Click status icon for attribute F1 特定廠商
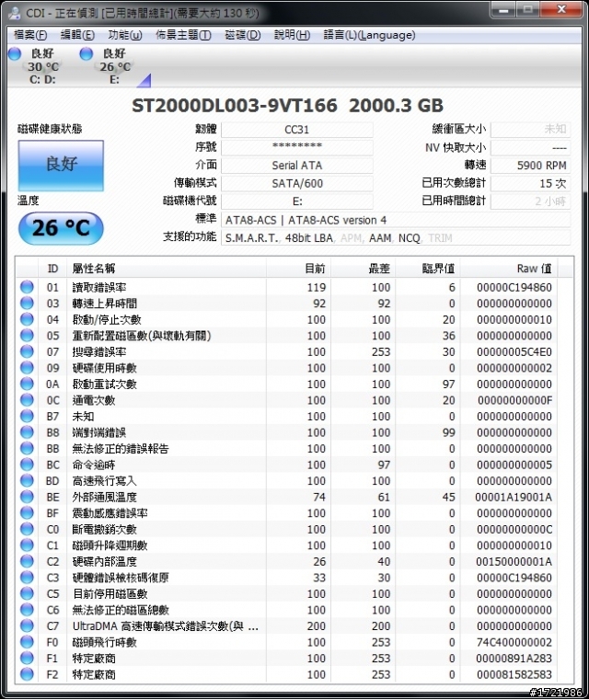Image resolution: width=589 pixels, height=700 pixels. coord(27,658)
